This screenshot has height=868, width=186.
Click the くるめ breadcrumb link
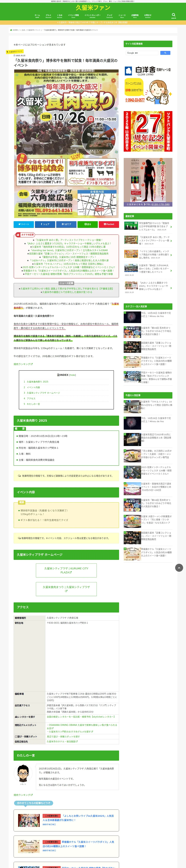(23, 30)
